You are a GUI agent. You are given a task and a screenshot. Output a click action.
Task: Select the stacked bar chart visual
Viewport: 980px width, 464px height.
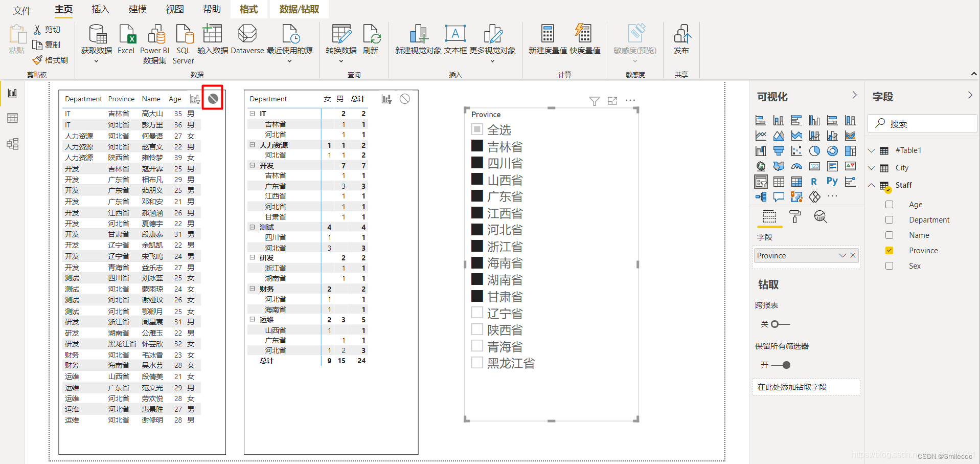point(761,120)
